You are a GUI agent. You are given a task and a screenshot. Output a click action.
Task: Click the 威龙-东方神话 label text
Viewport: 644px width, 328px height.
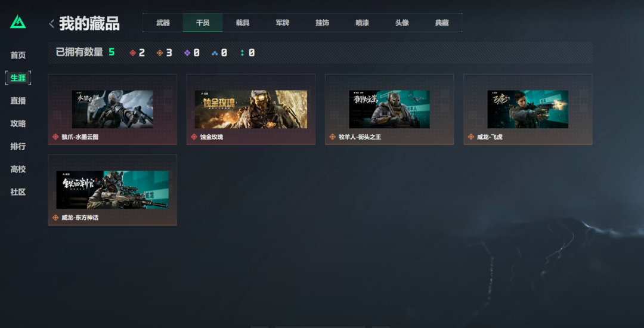coord(80,218)
